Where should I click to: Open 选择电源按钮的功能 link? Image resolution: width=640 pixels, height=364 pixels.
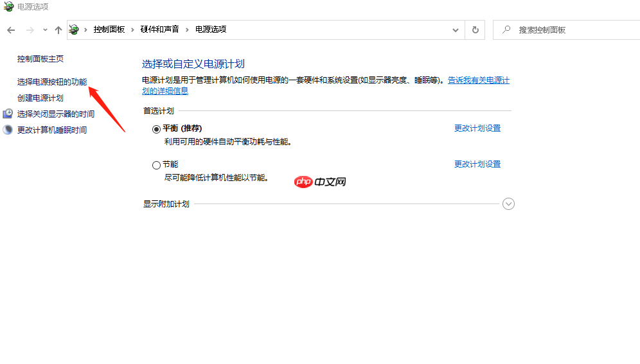(52, 82)
